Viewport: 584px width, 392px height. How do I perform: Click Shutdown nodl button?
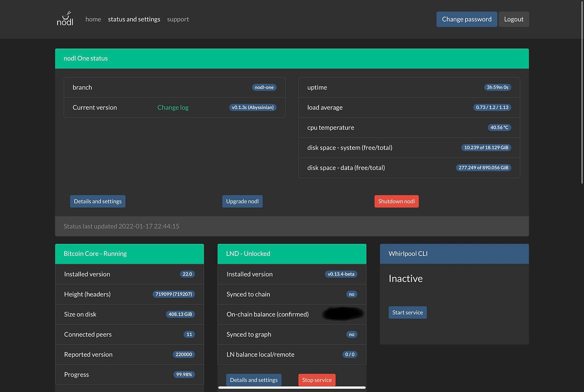(396, 201)
